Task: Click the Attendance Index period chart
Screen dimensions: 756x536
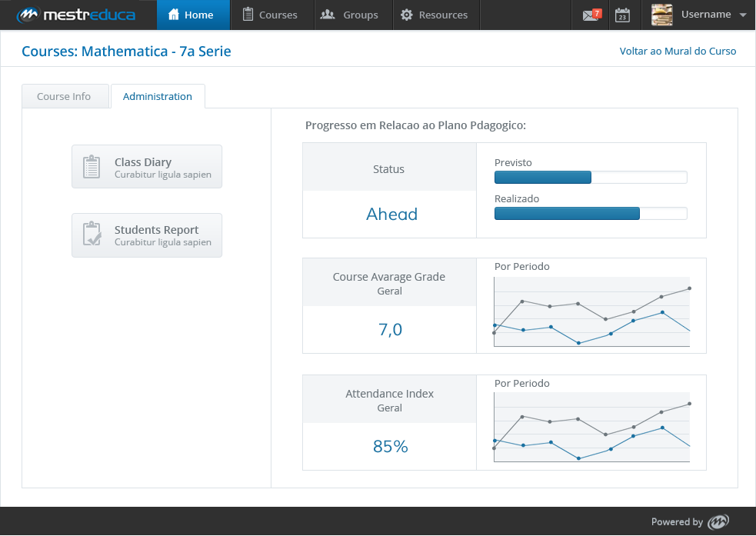Action: [592, 427]
